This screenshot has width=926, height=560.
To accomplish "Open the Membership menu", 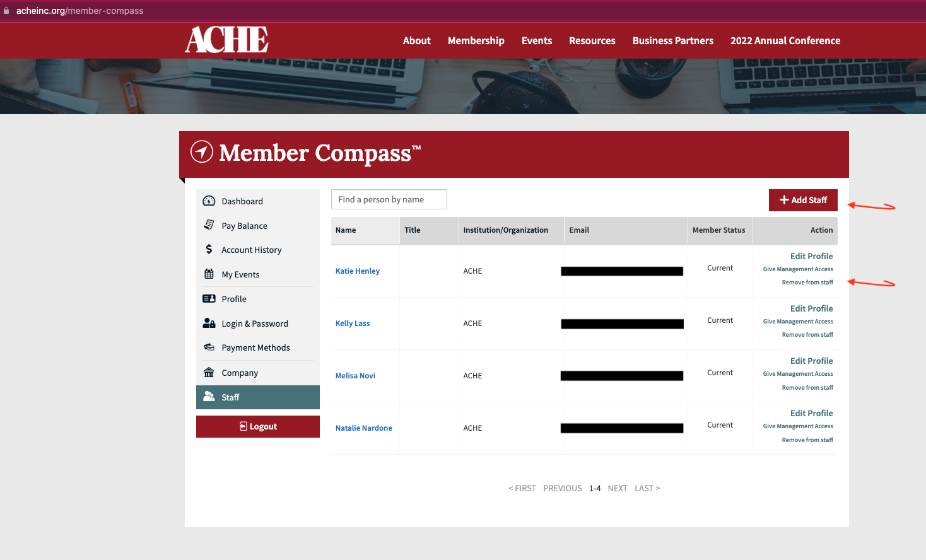I will tap(476, 40).
